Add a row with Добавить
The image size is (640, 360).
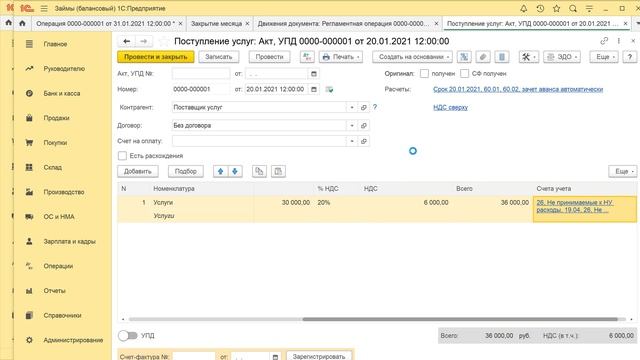tap(138, 171)
